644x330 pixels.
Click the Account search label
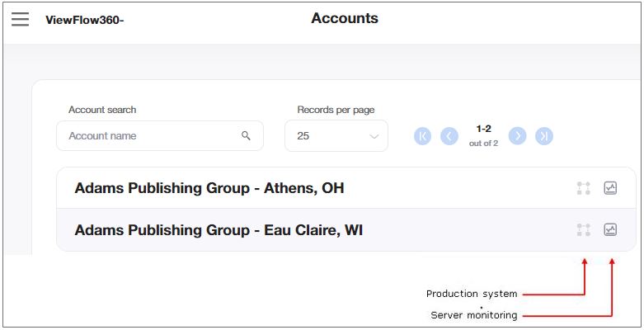click(x=102, y=110)
